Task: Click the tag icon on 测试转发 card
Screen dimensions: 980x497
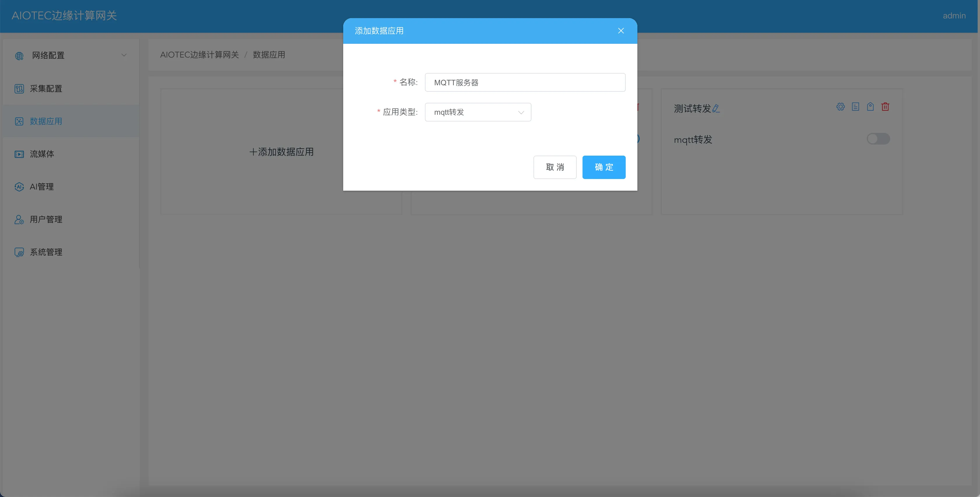Action: (x=870, y=107)
